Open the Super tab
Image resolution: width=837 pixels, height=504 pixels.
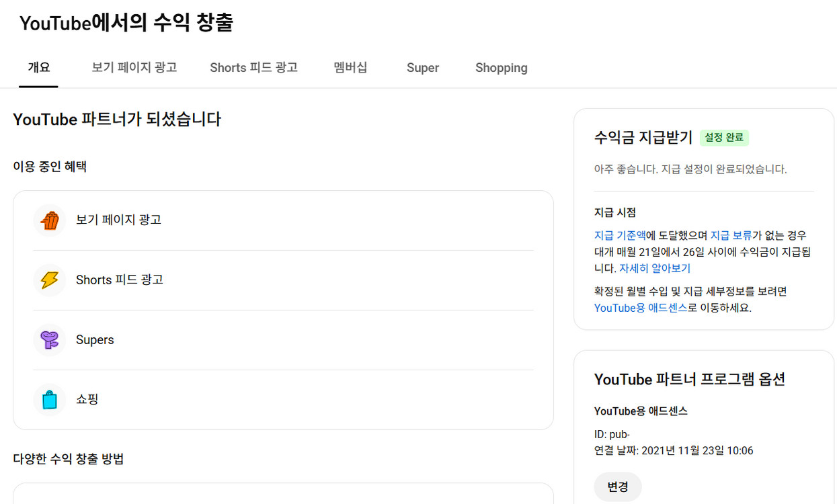(x=423, y=67)
